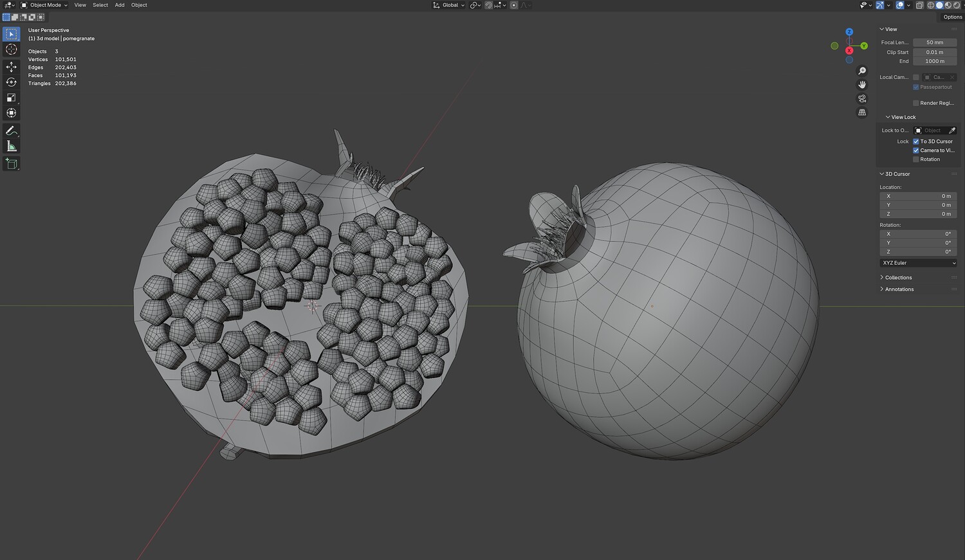Set selection mode to intersect
Image resolution: width=965 pixels, height=560 pixels.
41,17
